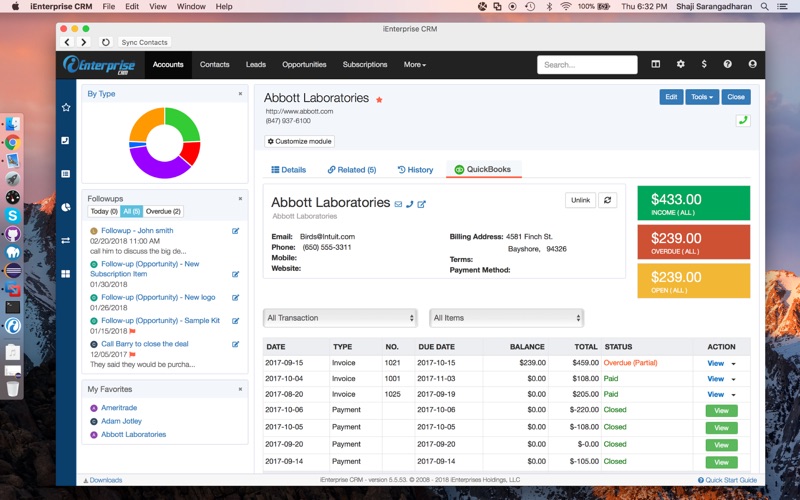The width and height of the screenshot is (800, 500).
Task: Expand action arrow for invoice 1025
Action: (734, 395)
